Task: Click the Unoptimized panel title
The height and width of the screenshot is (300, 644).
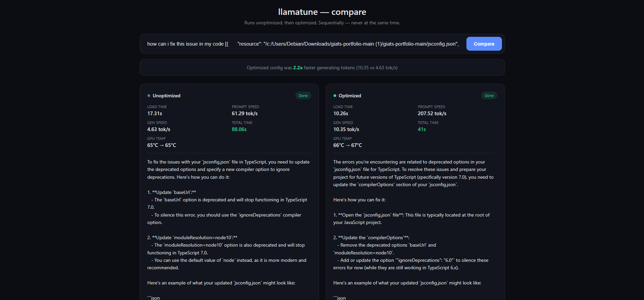Action: [166, 96]
